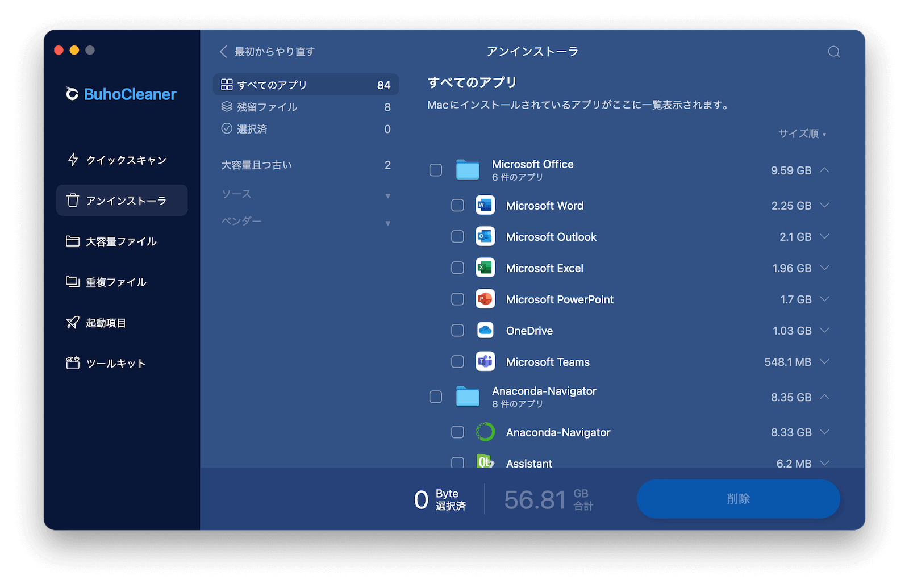Viewport: 909px width, 588px height.
Task: Check the OneDrive checkbox
Action: click(457, 330)
